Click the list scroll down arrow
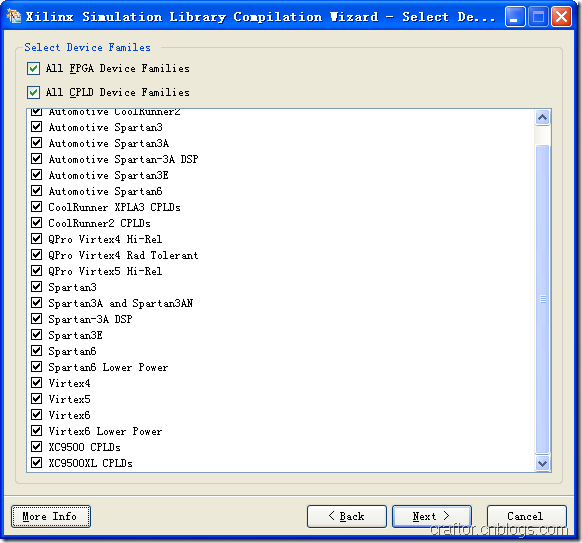582x543 pixels. (543, 464)
